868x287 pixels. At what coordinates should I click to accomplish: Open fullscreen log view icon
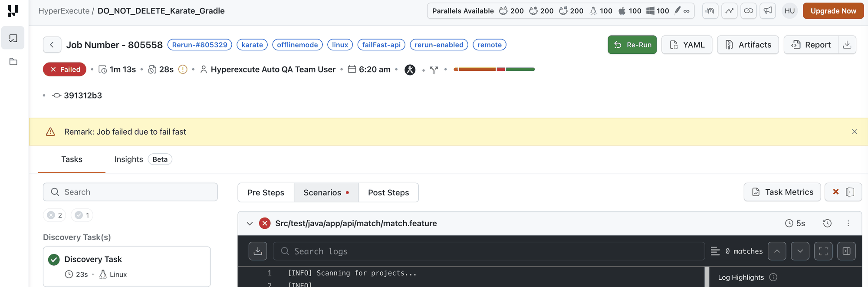tap(823, 251)
